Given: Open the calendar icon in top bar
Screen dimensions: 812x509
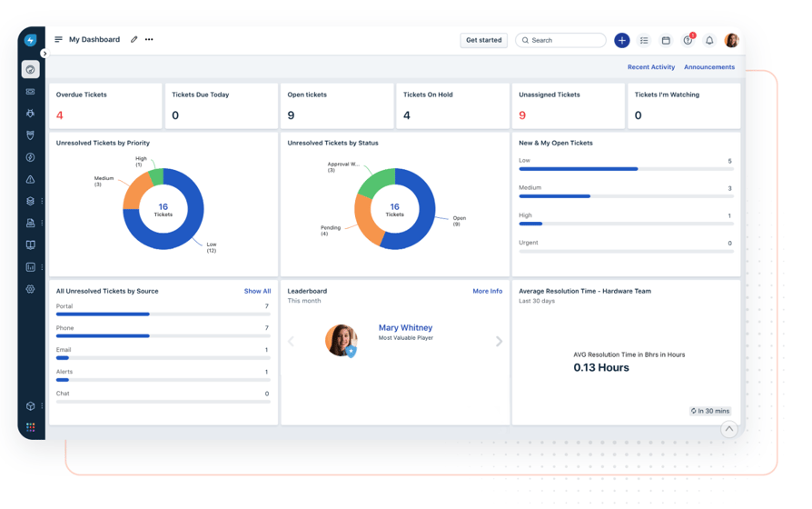Looking at the screenshot, I should [x=666, y=40].
